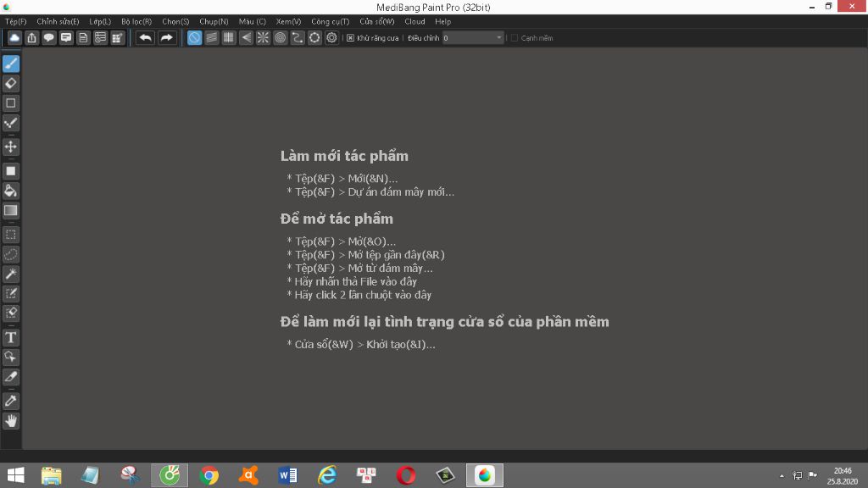The width and height of the screenshot is (868, 488).
Task: Select the Dot tool
Action: click(10, 123)
